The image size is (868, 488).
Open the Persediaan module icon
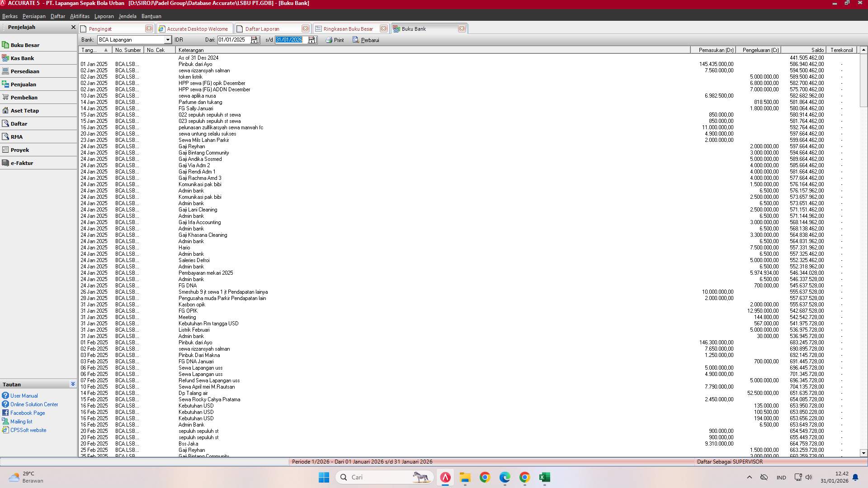5,71
